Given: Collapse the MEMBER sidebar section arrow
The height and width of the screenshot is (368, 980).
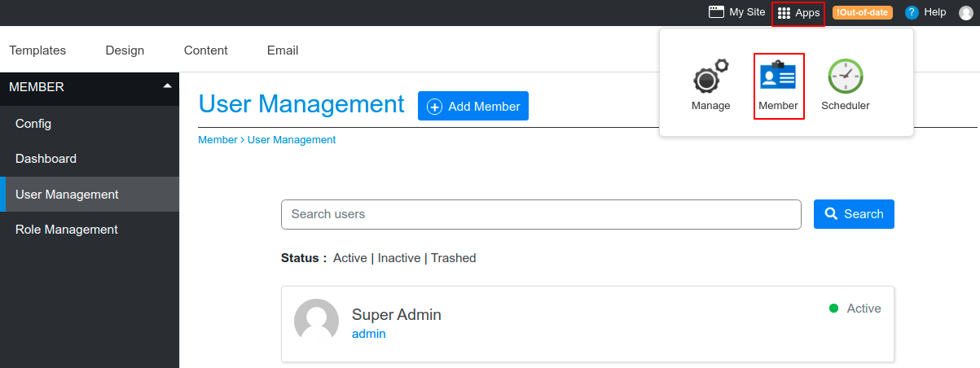Looking at the screenshot, I should pyautogui.click(x=167, y=85).
